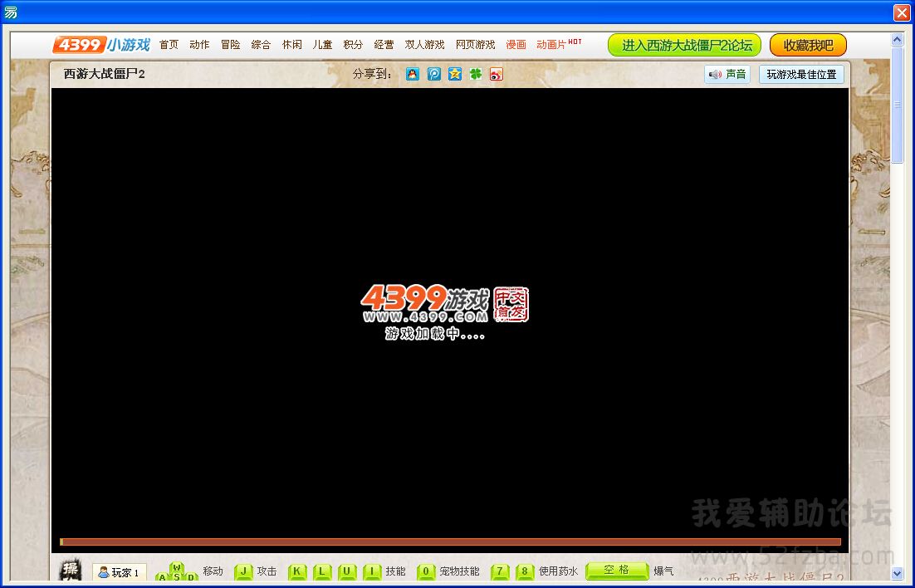This screenshot has height=588, width=915.
Task: Click the vertical scrollbar thumb
Action: 898,105
